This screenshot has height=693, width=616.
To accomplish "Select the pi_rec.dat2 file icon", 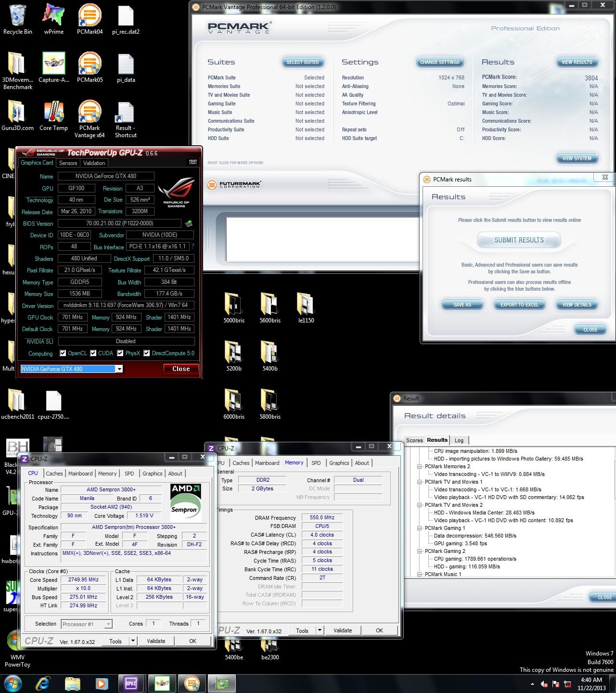I will (126, 19).
